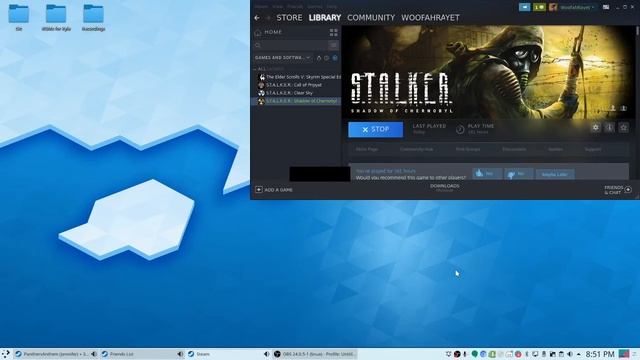
Task: Open the Steam user avatar
Action: click(553, 7)
